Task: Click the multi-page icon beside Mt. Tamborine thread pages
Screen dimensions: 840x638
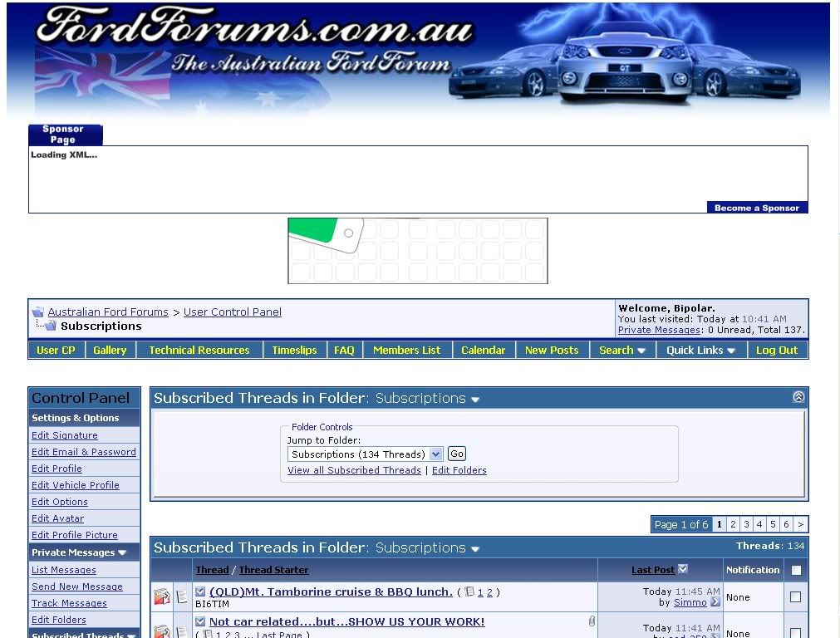Action: pyautogui.click(x=469, y=592)
